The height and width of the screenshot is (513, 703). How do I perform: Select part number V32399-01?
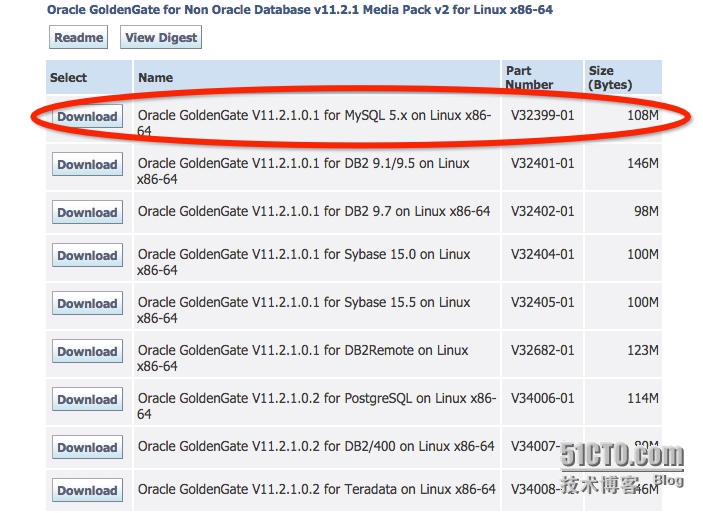click(542, 115)
